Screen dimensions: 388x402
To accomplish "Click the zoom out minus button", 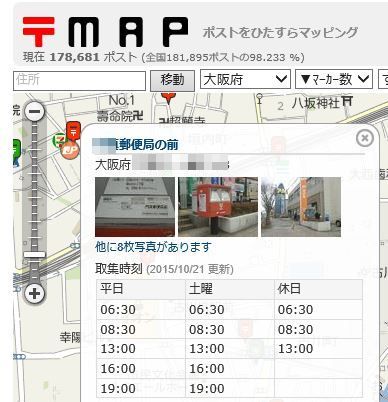I will click(x=35, y=111).
